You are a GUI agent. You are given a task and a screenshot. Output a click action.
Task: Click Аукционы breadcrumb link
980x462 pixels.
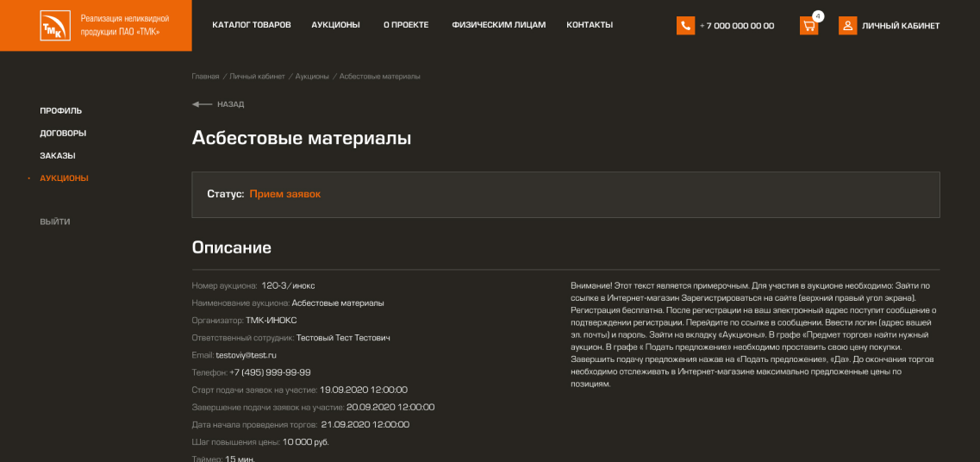coord(312,77)
